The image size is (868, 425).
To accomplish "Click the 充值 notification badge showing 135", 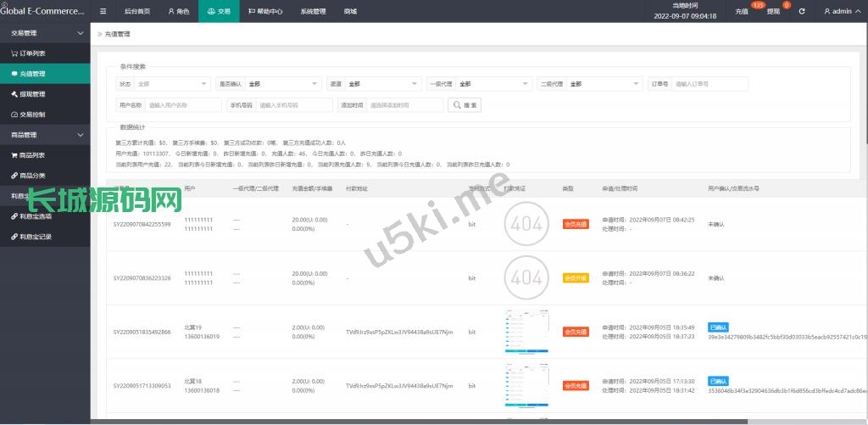I will coord(757,6).
